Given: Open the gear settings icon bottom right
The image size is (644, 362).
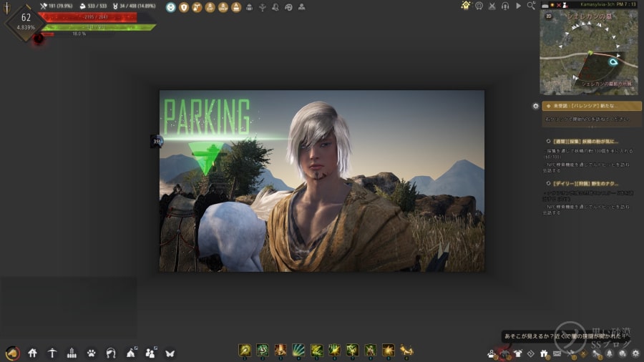Looking at the screenshot, I should [636, 353].
